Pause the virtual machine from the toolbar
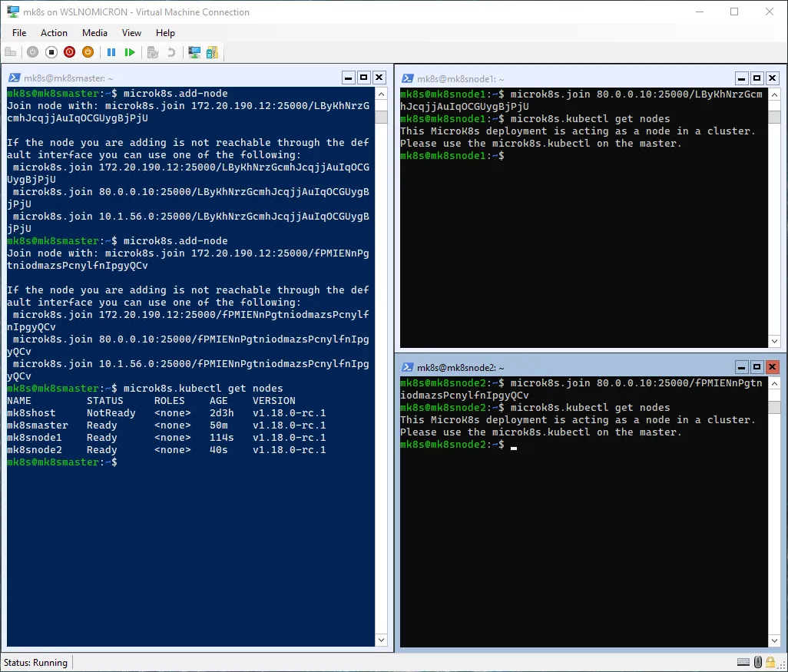Image resolution: width=788 pixels, height=672 pixels. click(111, 52)
